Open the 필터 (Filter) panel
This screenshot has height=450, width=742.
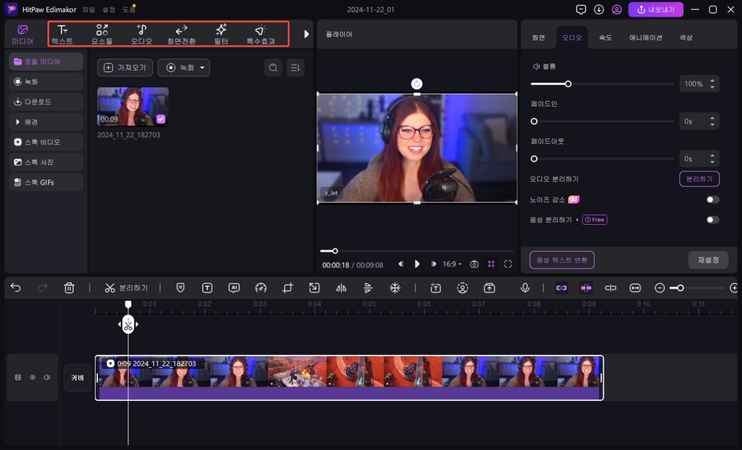click(x=220, y=35)
